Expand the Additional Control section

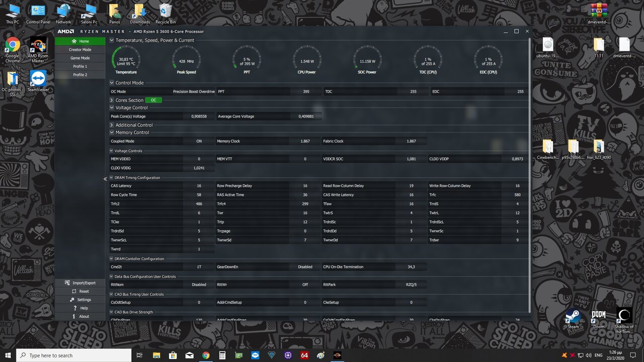pos(112,125)
